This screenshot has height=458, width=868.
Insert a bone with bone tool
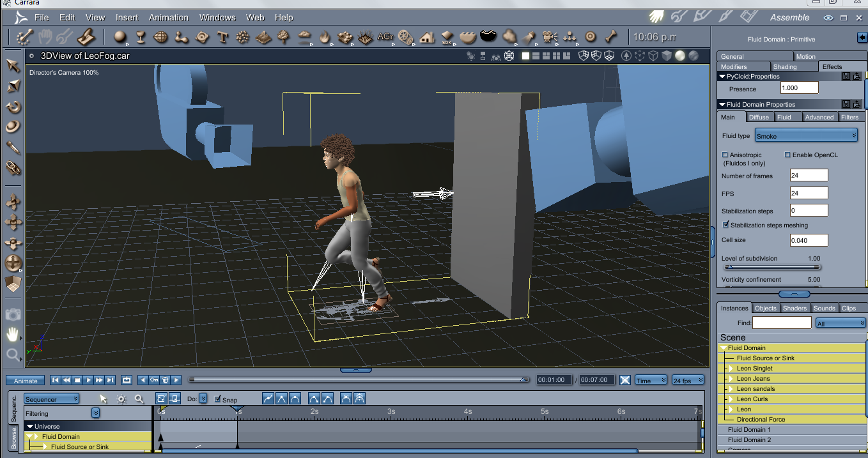(612, 36)
